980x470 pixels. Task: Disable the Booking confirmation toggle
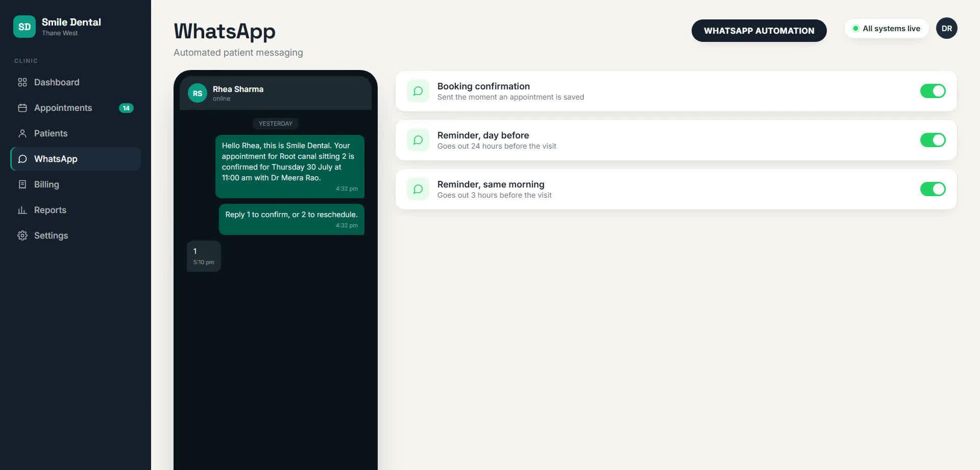pyautogui.click(x=933, y=91)
